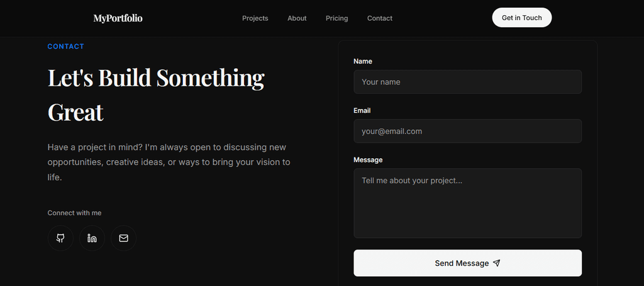Click the email envelope icon
Viewport: 644px width, 286px height.
(x=123, y=238)
